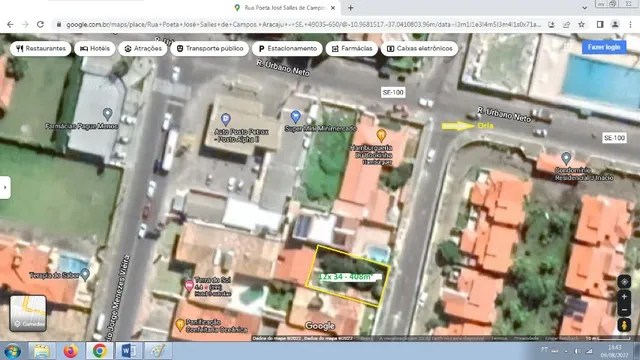640x360 pixels.
Task: Click the Condomínio Residencial map pin
Action: (x=566, y=158)
